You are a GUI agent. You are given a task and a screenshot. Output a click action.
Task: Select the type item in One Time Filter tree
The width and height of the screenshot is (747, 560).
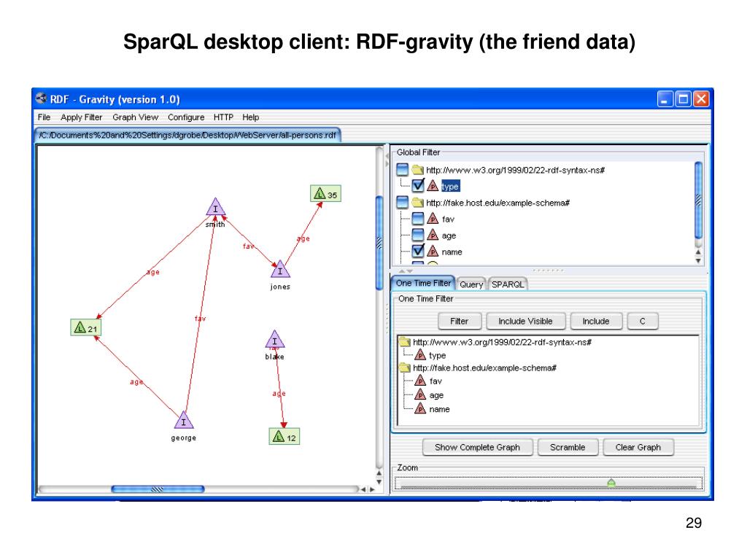438,355
